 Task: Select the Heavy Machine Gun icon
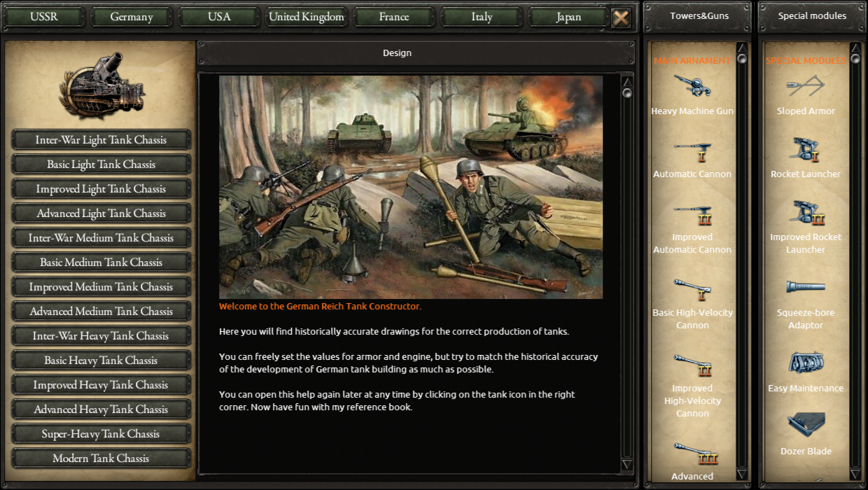coord(692,86)
